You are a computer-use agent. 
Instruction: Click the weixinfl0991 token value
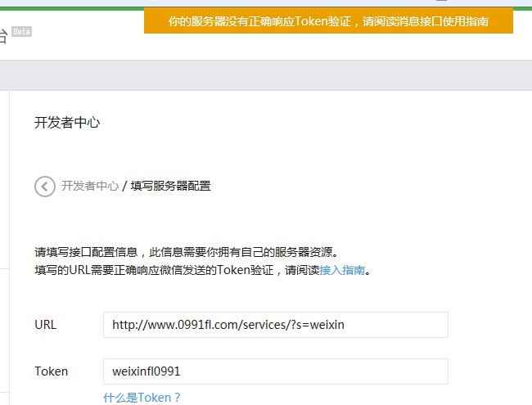pos(147,371)
